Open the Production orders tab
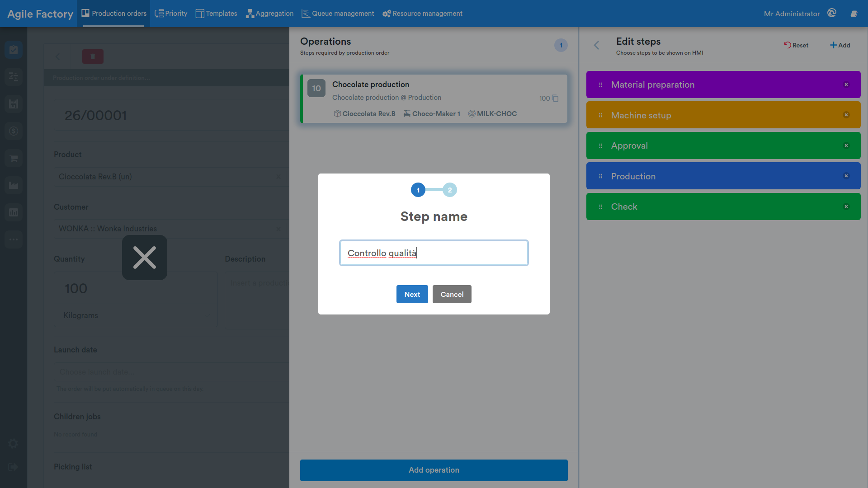The width and height of the screenshot is (868, 488). pyautogui.click(x=114, y=14)
